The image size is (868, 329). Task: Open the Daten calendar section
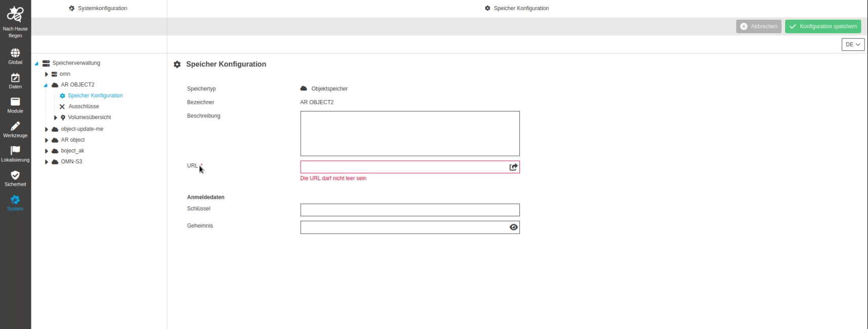pos(15,81)
